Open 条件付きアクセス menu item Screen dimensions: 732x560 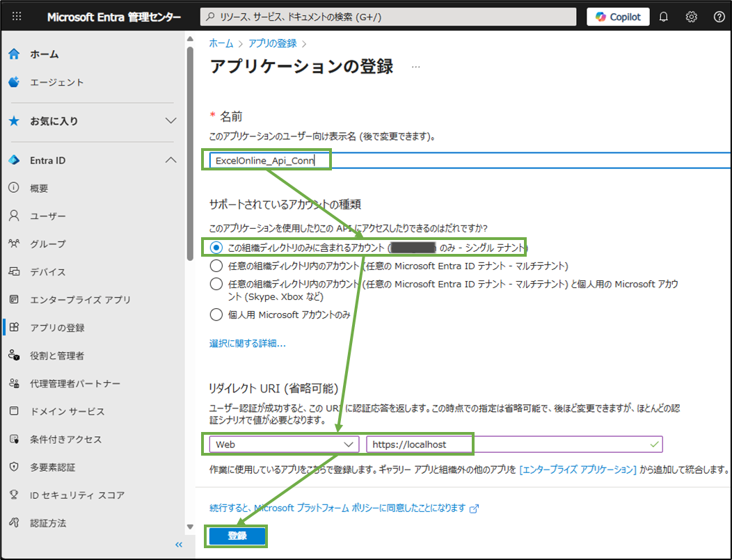pos(66,439)
